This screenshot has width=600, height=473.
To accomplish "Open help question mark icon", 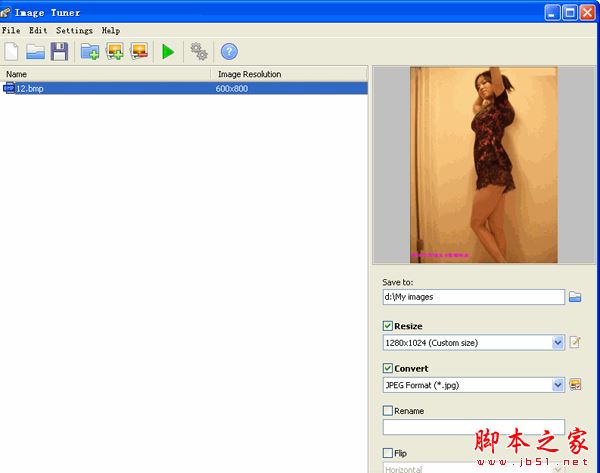I will coord(229,51).
